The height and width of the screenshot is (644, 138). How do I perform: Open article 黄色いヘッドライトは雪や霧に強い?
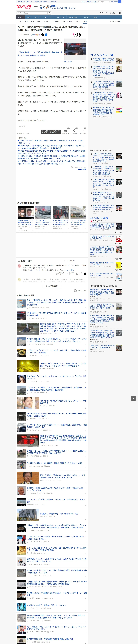pyautogui.click(x=63, y=365)
